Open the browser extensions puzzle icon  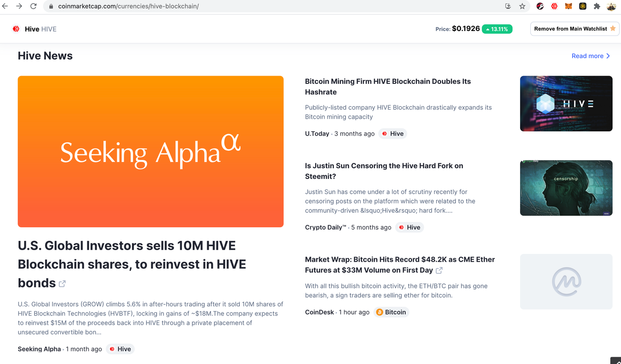click(597, 6)
